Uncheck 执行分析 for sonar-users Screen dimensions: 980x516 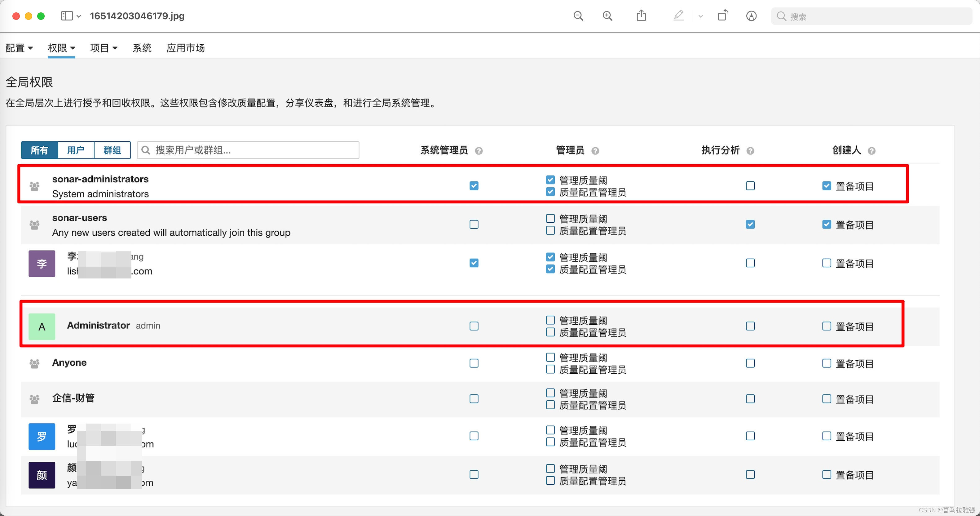click(750, 224)
